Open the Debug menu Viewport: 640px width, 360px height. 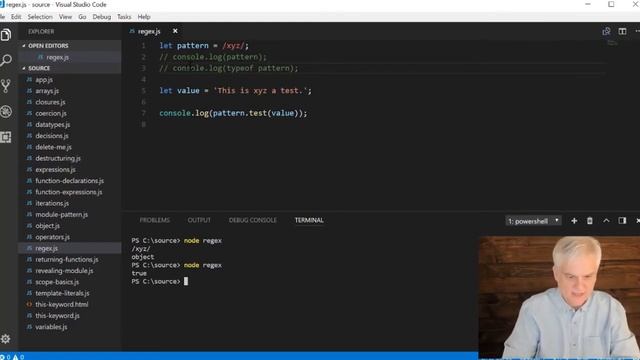click(102, 17)
